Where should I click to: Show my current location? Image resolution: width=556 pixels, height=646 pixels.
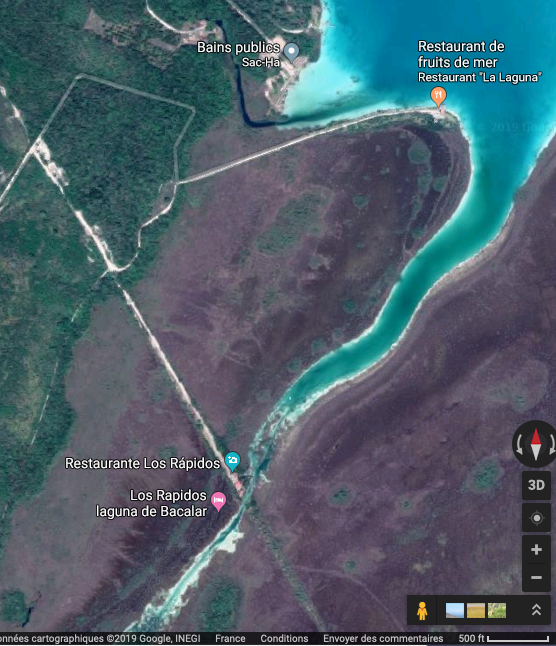coord(536,517)
